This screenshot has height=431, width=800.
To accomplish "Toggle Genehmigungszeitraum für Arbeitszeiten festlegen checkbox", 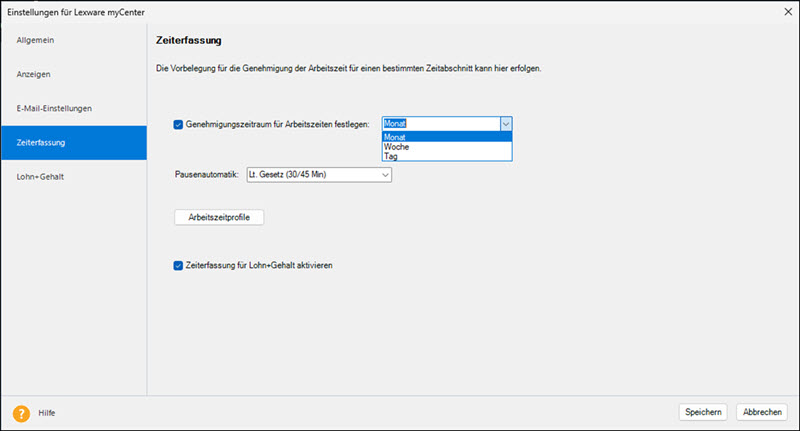I will [x=178, y=124].
